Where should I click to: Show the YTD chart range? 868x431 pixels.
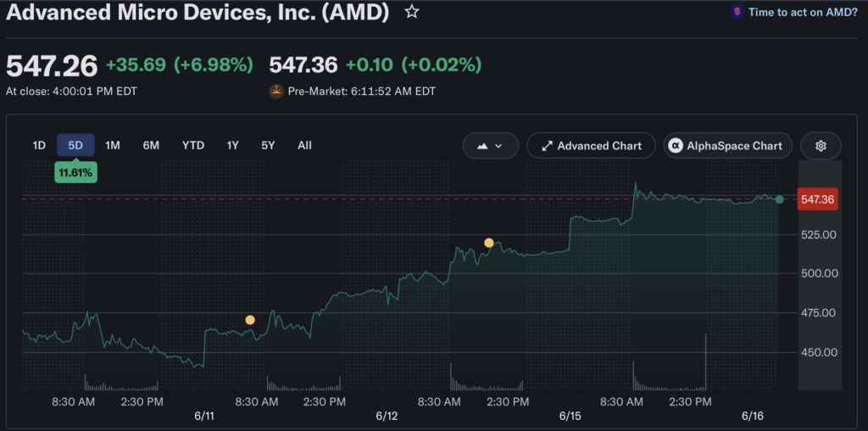(193, 146)
